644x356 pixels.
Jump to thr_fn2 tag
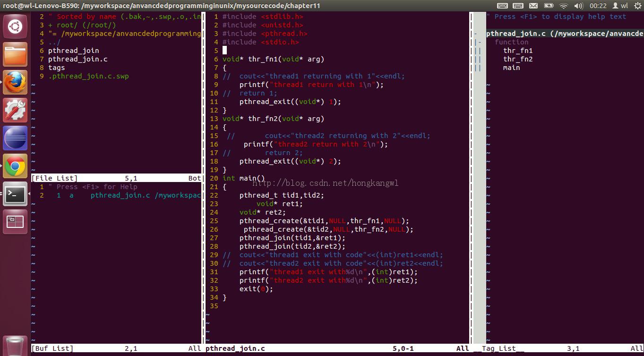point(518,59)
